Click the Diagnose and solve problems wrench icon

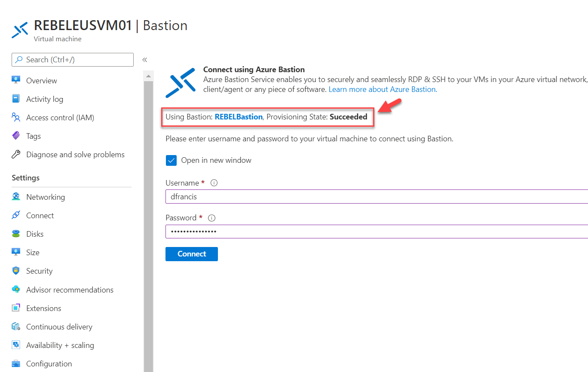click(16, 154)
